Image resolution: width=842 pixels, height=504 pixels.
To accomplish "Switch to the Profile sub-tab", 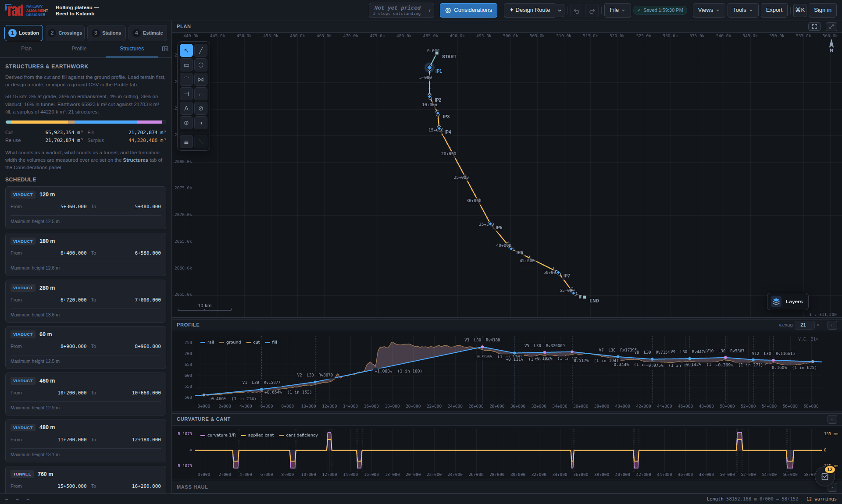I will 79,49.
